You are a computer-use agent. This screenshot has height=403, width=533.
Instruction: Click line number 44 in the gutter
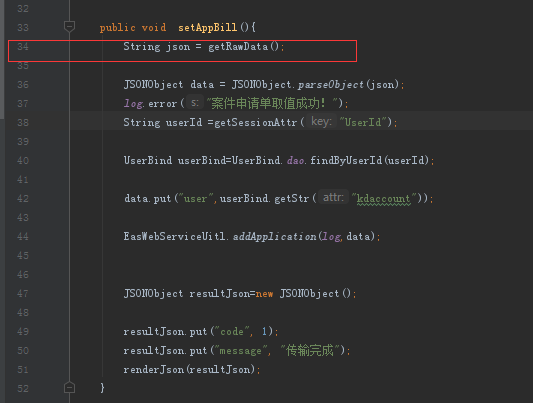tap(23, 236)
